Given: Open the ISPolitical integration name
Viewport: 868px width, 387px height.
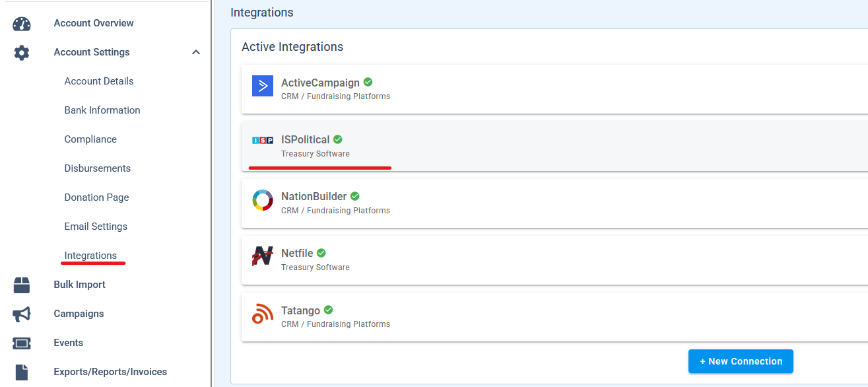Looking at the screenshot, I should coord(305,140).
